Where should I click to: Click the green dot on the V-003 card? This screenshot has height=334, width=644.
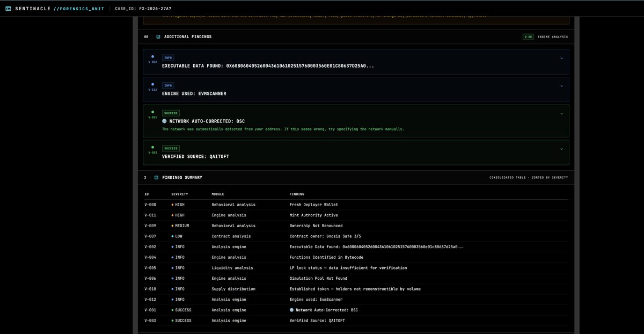[152, 147]
